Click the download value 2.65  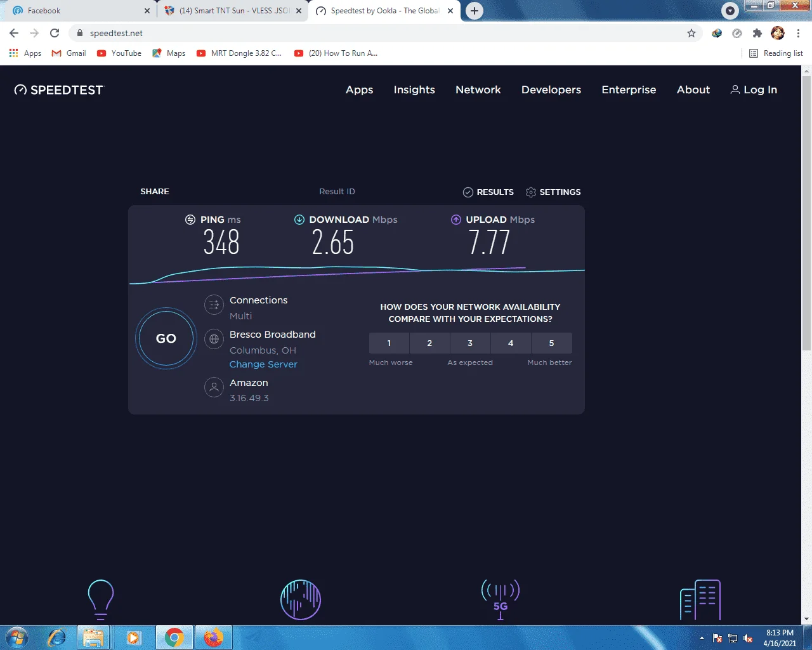tap(332, 242)
